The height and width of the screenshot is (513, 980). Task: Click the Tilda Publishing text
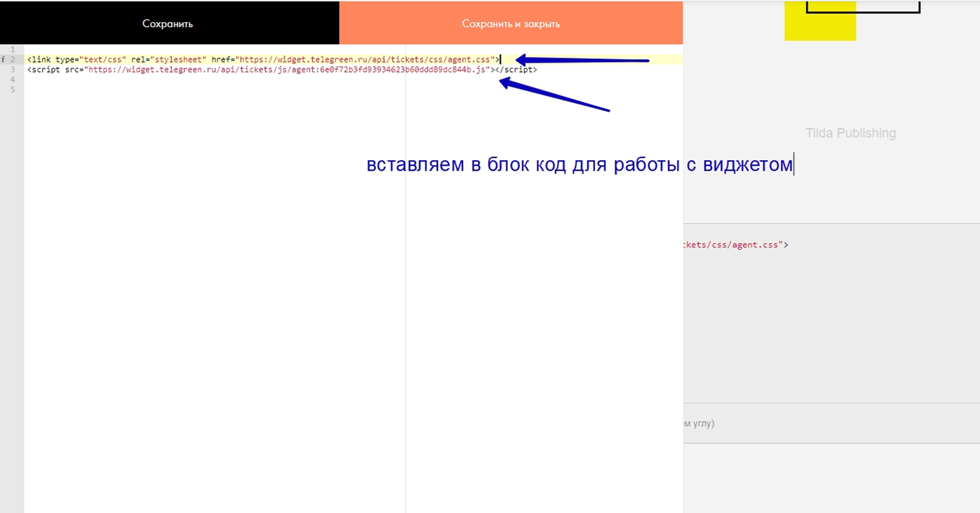click(x=851, y=133)
